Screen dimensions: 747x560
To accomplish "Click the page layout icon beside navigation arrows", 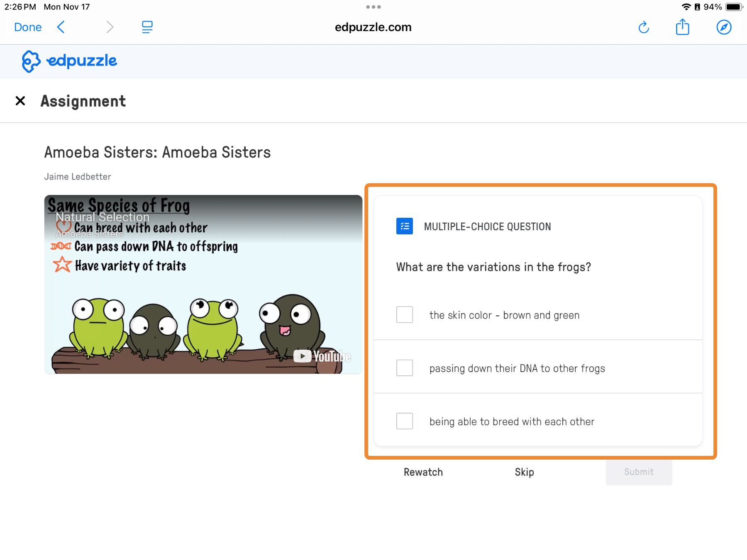I will click(x=147, y=27).
